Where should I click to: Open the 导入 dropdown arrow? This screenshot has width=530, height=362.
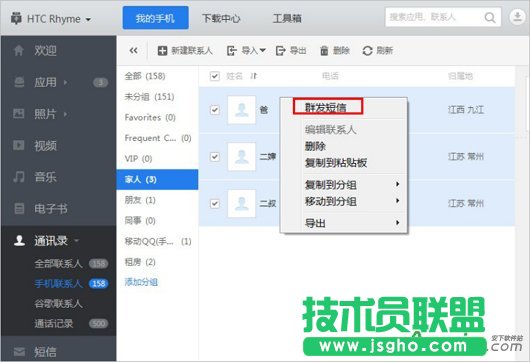pyautogui.click(x=262, y=50)
